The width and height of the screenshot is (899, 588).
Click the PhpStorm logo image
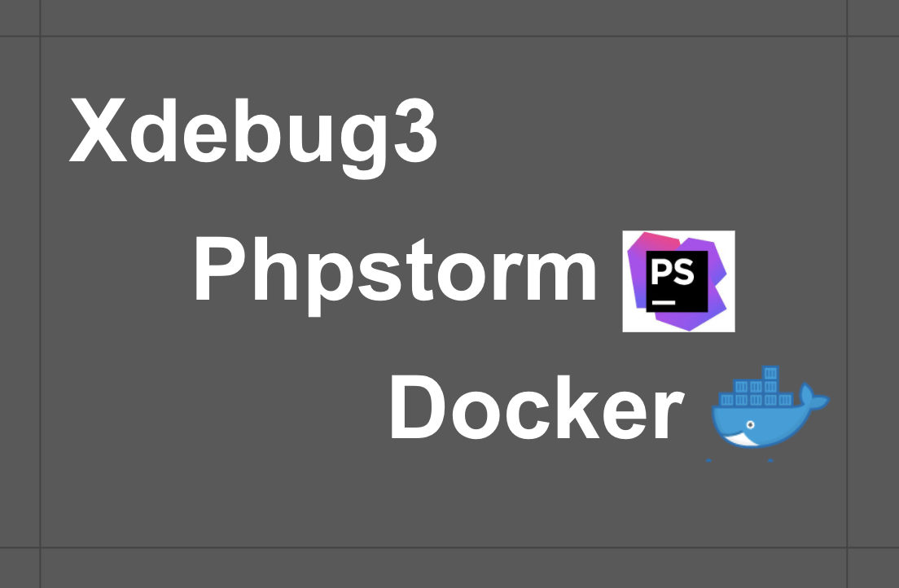[x=679, y=281]
